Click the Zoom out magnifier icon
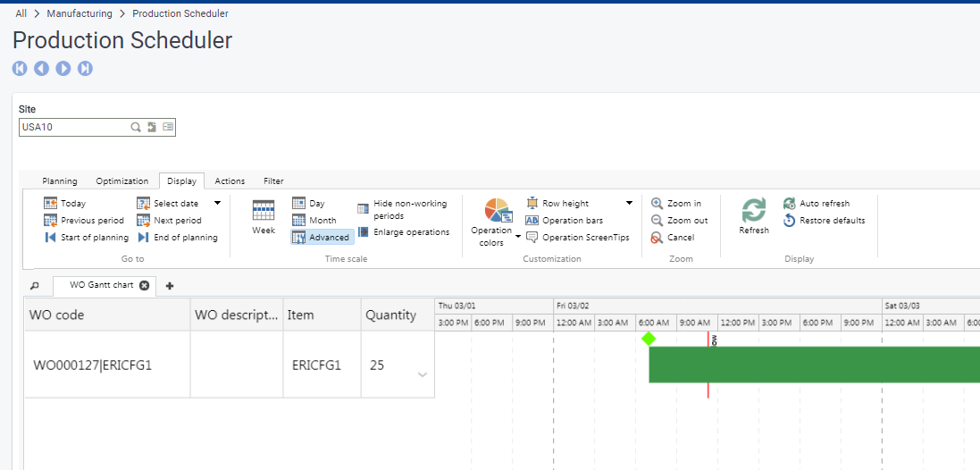Viewport: 980px width, 470px height. pyautogui.click(x=657, y=221)
